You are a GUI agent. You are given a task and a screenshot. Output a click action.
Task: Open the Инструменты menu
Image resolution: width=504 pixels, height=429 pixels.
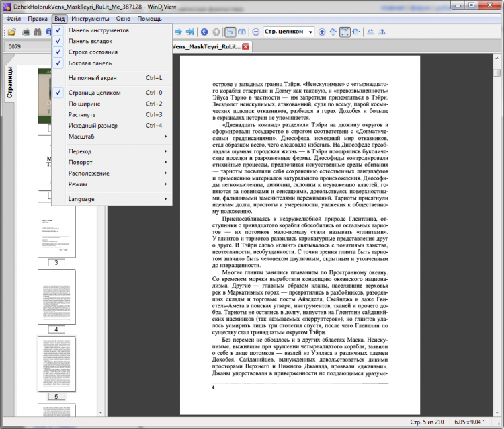(x=90, y=19)
